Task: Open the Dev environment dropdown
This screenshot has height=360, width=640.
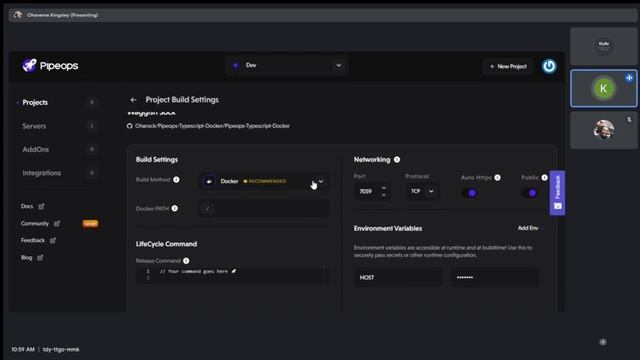Action: pyautogui.click(x=287, y=65)
